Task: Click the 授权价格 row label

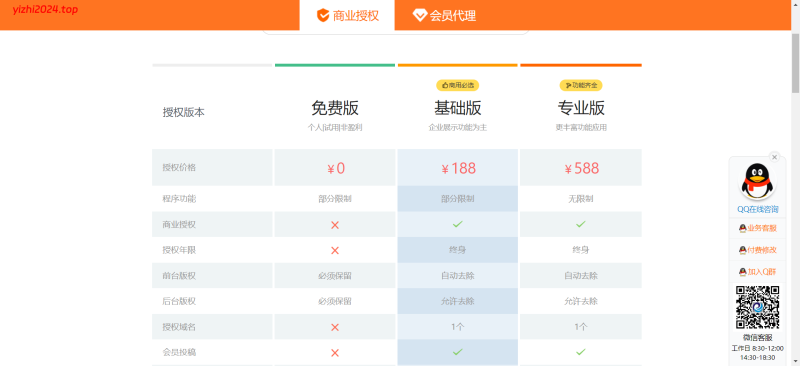Action: click(179, 167)
